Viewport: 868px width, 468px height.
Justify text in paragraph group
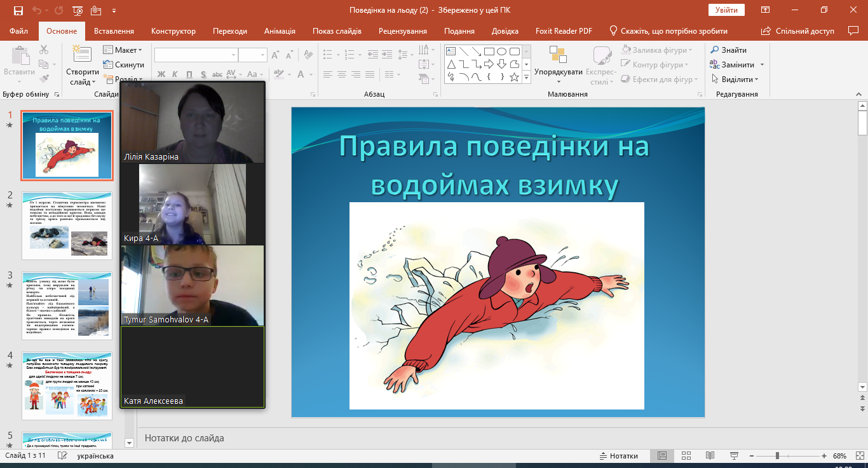coord(371,74)
